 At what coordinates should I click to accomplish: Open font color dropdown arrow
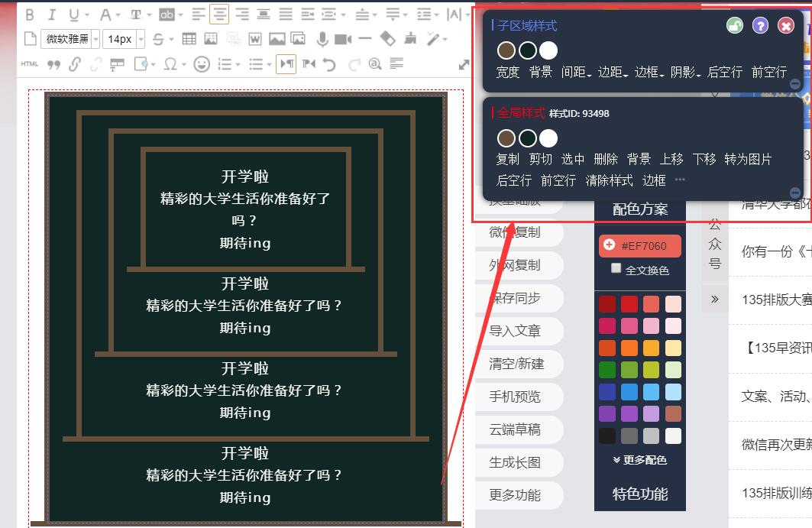point(118,15)
